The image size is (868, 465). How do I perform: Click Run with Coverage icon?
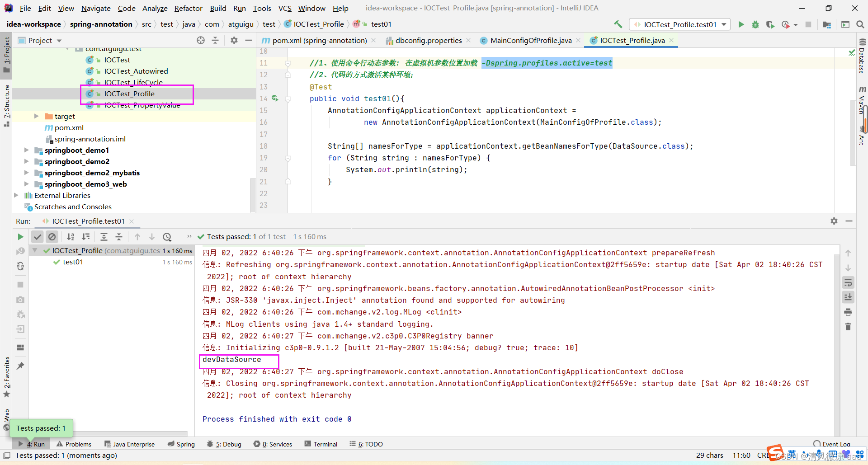[x=770, y=24]
